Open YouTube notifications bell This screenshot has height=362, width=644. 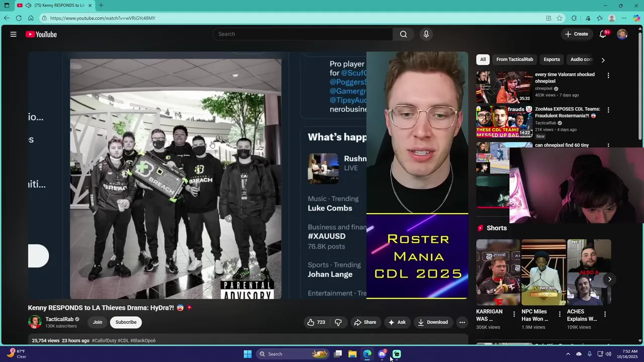click(603, 34)
